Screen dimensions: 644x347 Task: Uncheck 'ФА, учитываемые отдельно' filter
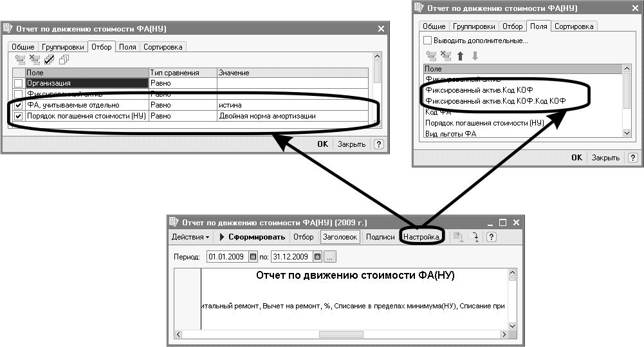tap(19, 105)
